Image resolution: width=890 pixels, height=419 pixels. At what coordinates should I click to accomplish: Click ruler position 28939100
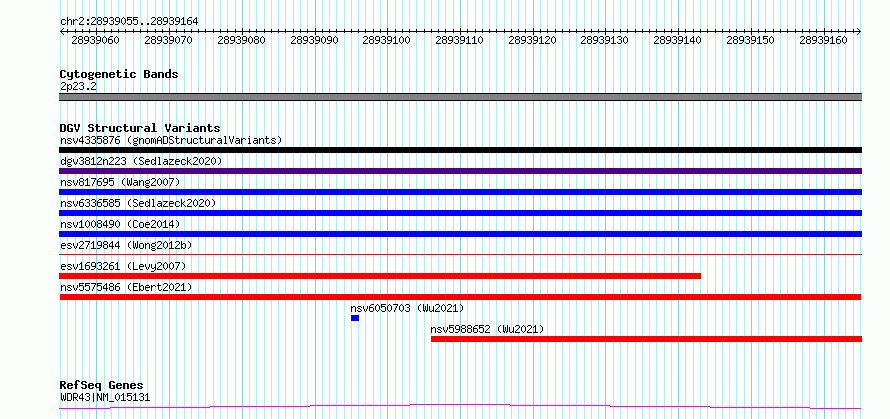tap(387, 40)
